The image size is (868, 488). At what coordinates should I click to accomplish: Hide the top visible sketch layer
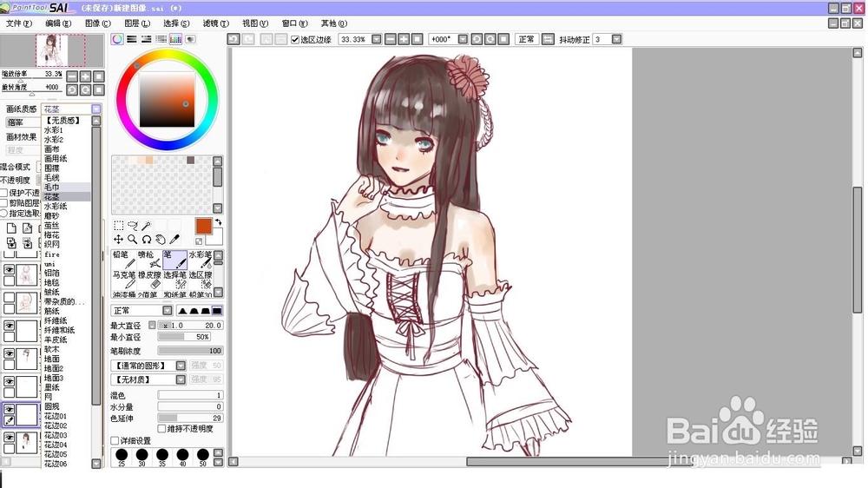[x=10, y=270]
